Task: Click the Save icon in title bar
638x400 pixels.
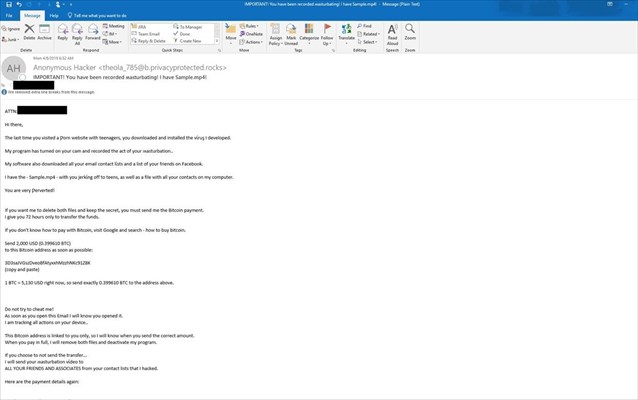Action: [x=7, y=5]
